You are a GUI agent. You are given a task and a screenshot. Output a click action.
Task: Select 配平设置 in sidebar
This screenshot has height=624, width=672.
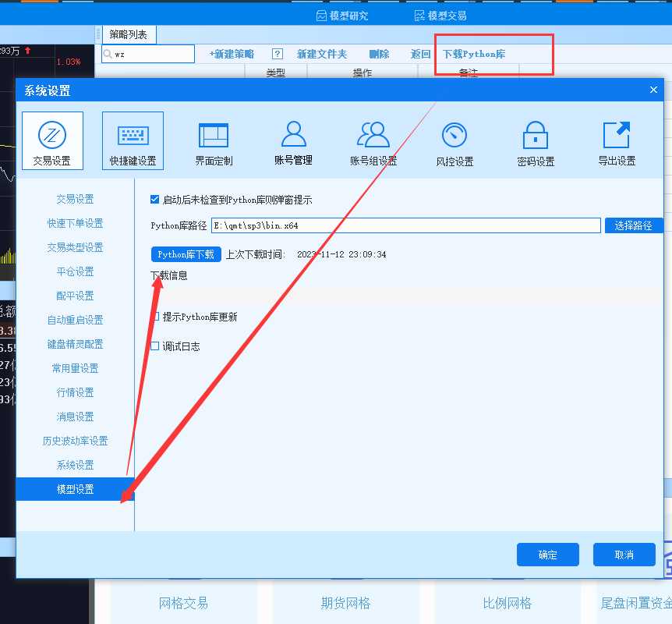(x=75, y=296)
